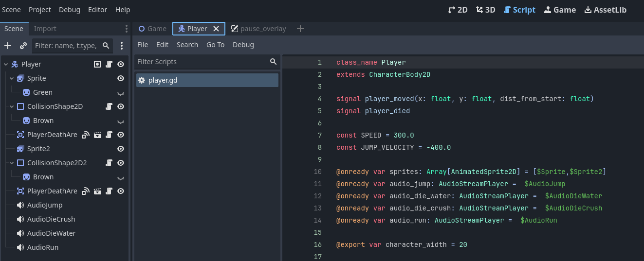Close the Player scene tab
Viewport: 644px width, 261px height.
216,29
